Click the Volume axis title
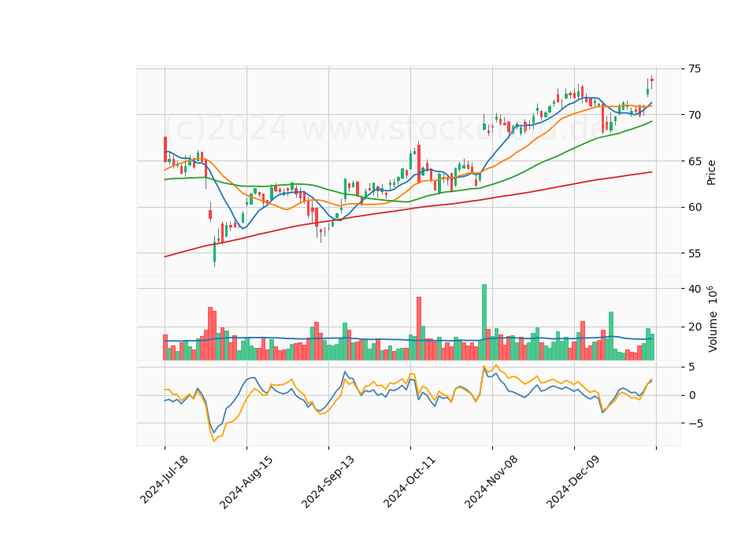Image resolution: width=756 pixels, height=543 pixels. click(x=713, y=319)
